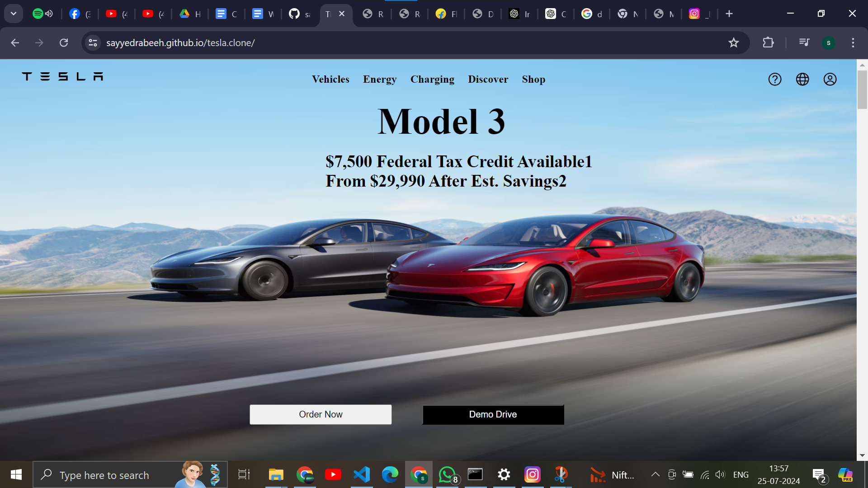Bookmark this page with the star
This screenshot has height=488, width=868.
pyautogui.click(x=733, y=42)
